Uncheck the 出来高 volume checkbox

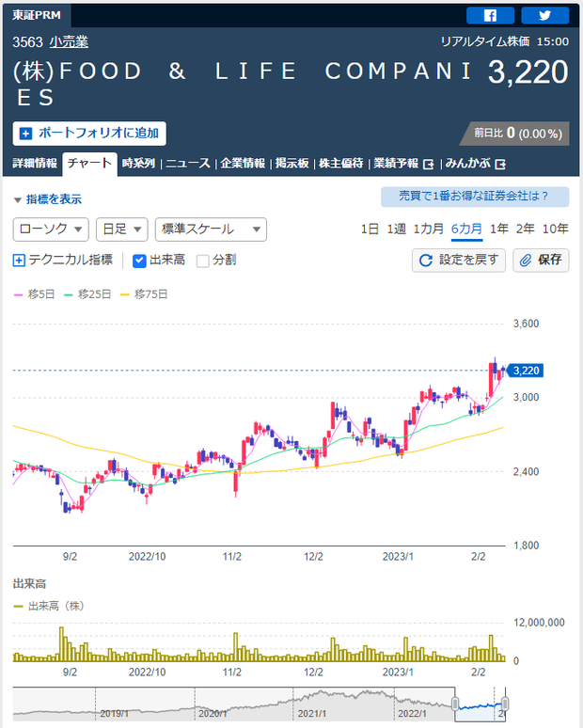point(139,261)
